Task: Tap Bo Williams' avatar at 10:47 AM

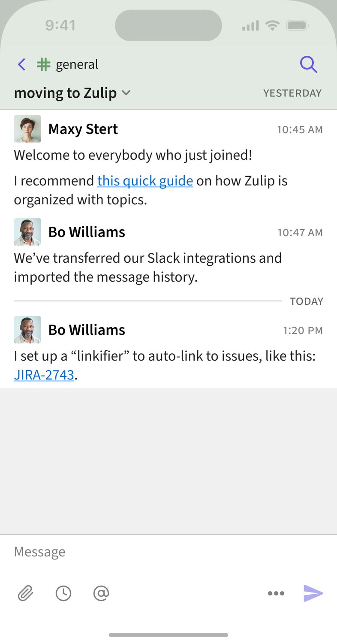Action: click(27, 232)
